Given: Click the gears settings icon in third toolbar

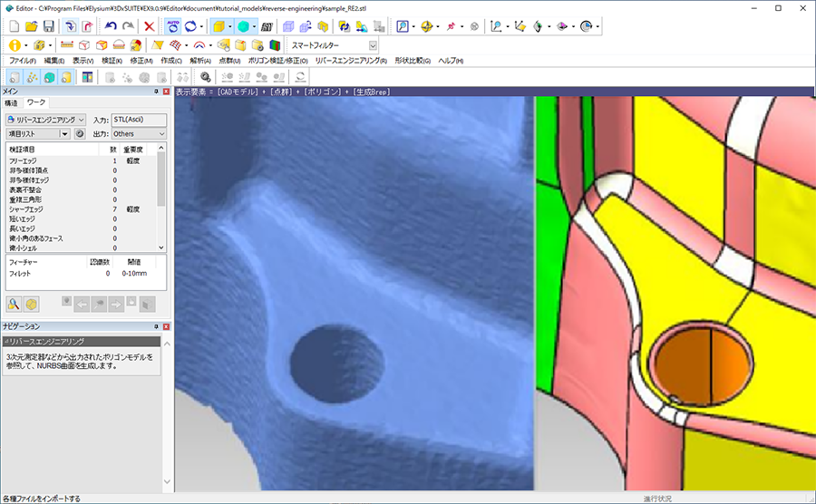Looking at the screenshot, I should (206, 77).
